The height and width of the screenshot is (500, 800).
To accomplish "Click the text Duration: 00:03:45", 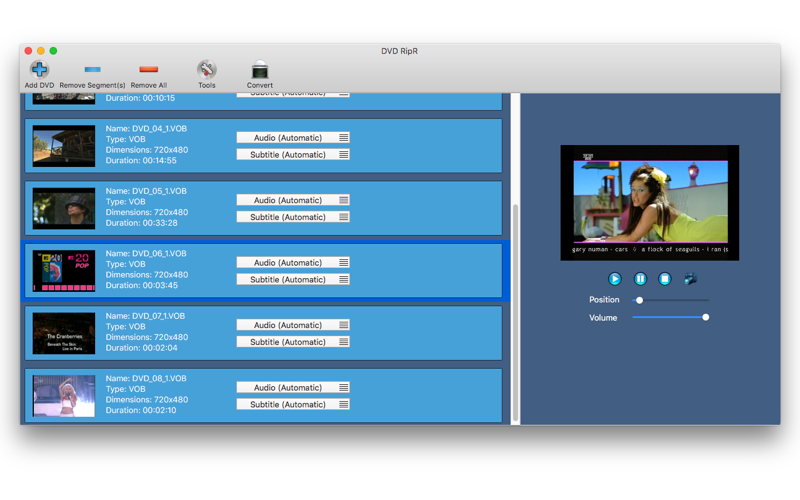I will click(x=142, y=286).
